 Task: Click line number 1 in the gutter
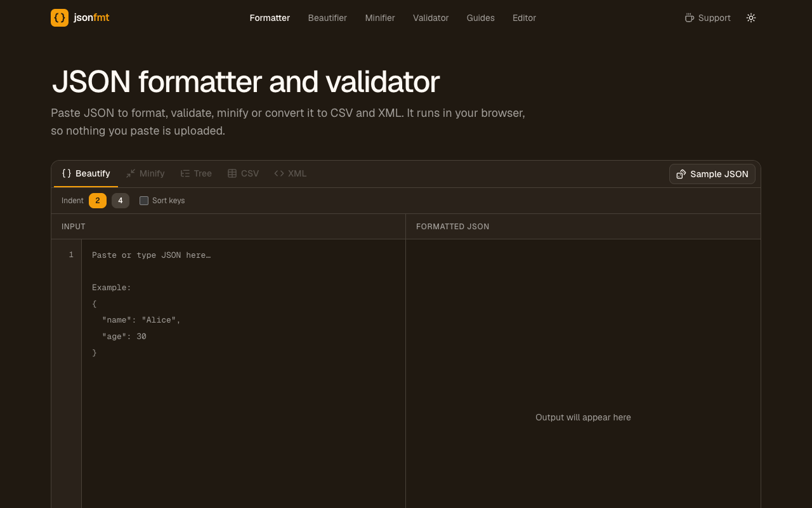tap(71, 255)
